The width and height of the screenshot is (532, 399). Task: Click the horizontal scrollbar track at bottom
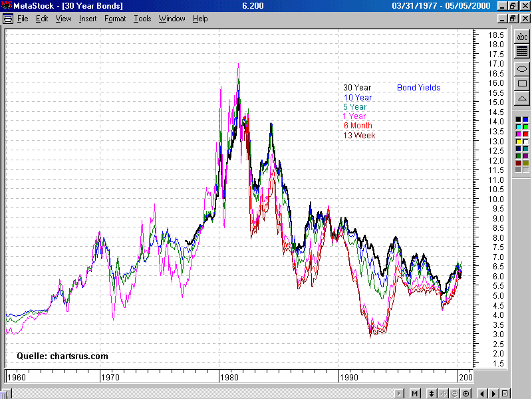click(203, 394)
